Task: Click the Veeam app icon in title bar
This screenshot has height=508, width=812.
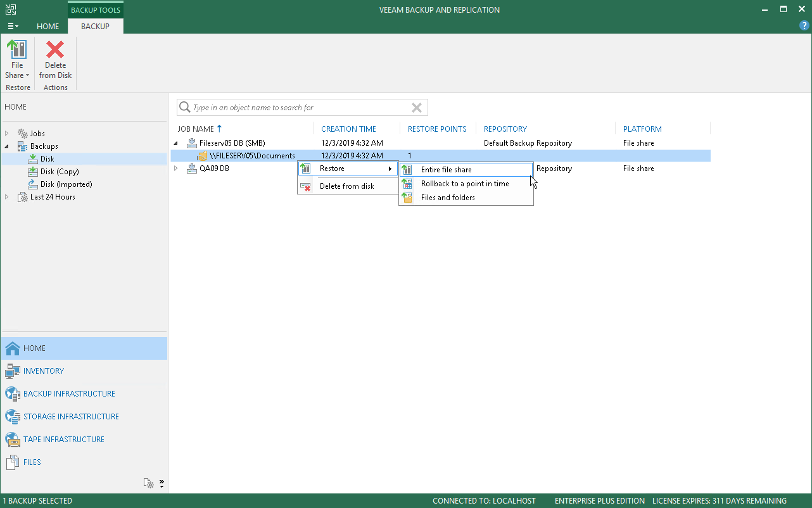Action: point(11,10)
